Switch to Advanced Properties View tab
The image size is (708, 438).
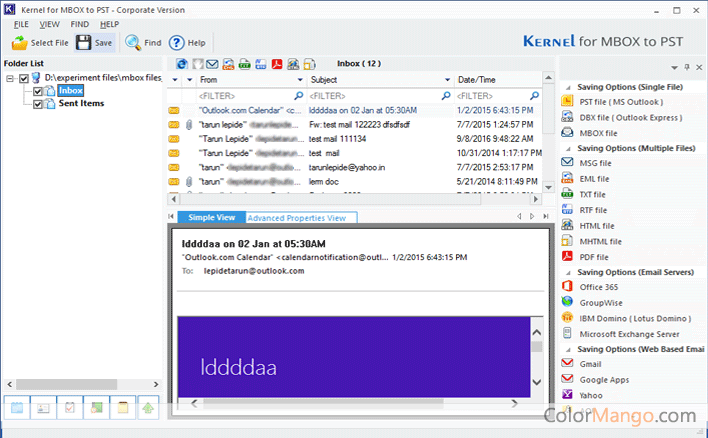pos(296,217)
